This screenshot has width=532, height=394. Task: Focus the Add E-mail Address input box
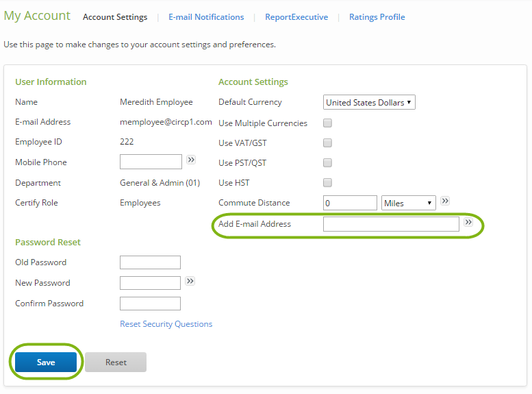[x=391, y=224]
